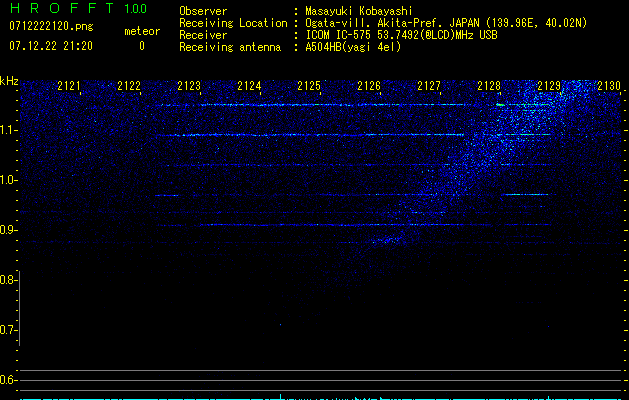Viewport: 629px width, 400px height.
Task: Select the Ogata-vill. Akita-Pref. JAPAN location text
Action: point(446,23)
